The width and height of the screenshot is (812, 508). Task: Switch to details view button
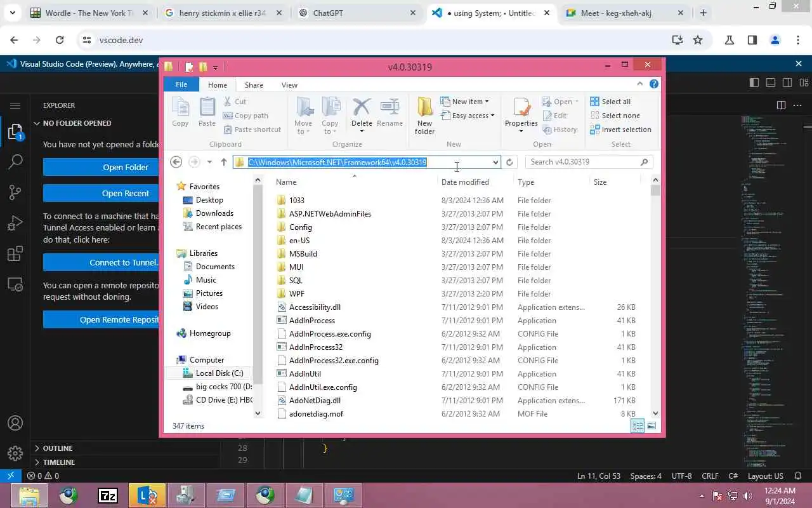(638, 426)
